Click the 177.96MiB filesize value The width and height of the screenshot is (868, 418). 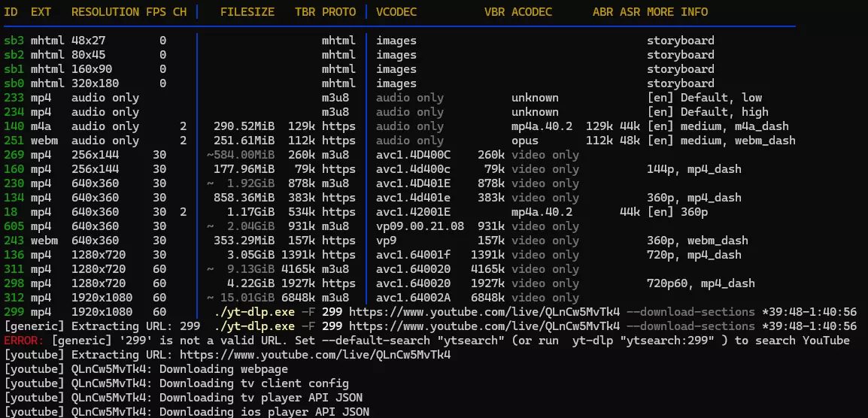[x=244, y=169]
